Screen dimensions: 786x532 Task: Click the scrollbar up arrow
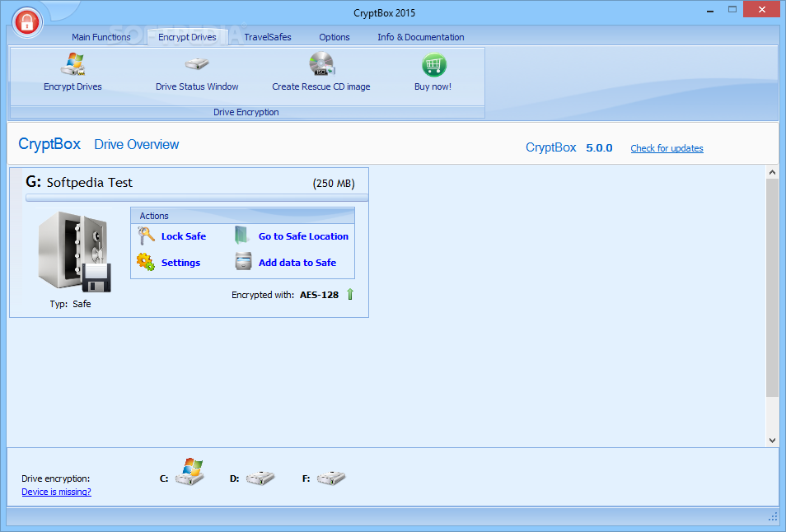tap(772, 172)
